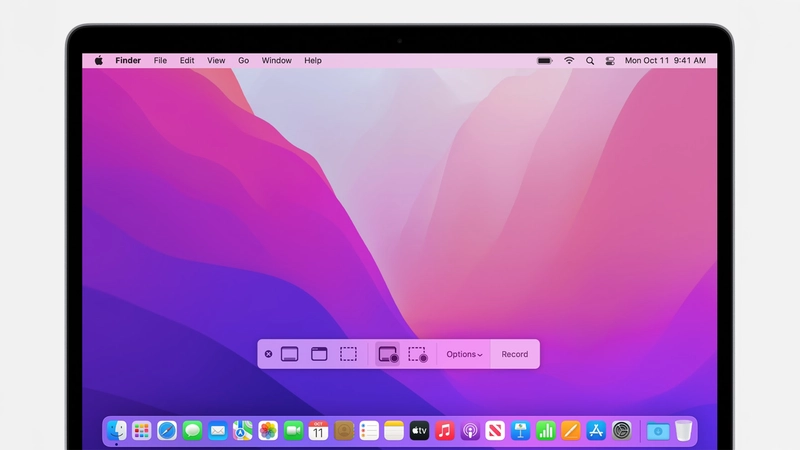Launch Keynote from the Dock
800x450 pixels.
click(x=520, y=431)
